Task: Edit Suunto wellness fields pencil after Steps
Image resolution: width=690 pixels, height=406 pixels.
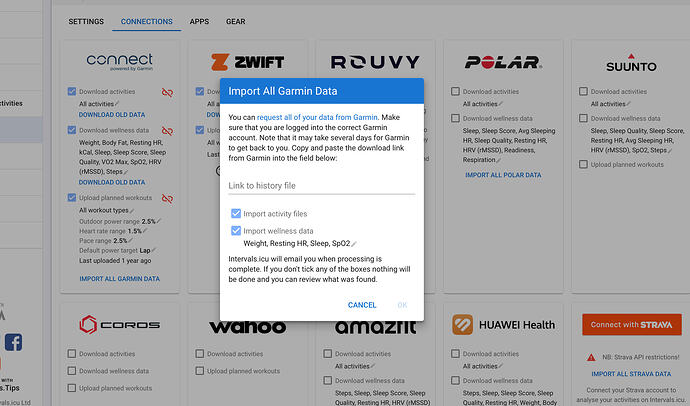Action: click(670, 150)
